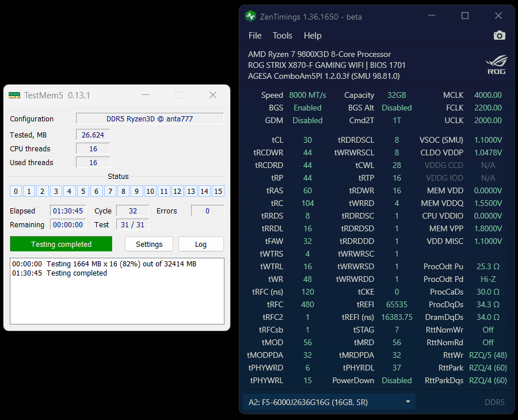Viewport: 518px width, 420px height.
Task: Click the AMD Ryzen 7 9800X3D processor line
Action: coord(319,54)
